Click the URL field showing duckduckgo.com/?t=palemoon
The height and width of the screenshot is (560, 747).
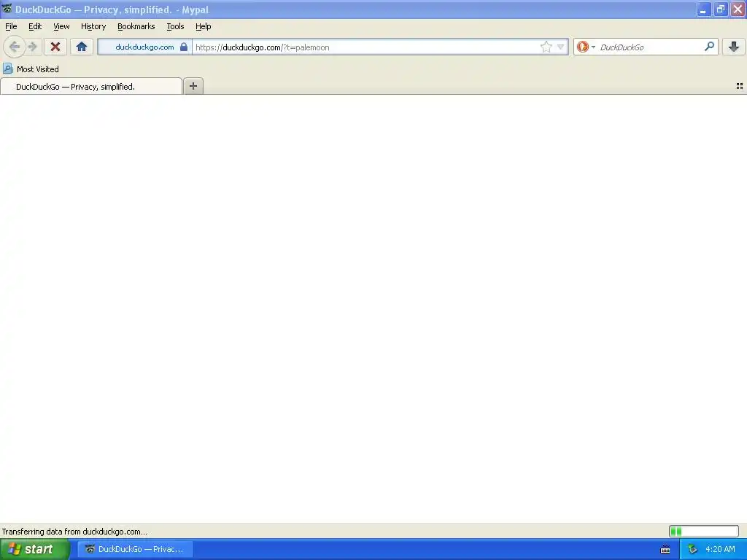(365, 47)
